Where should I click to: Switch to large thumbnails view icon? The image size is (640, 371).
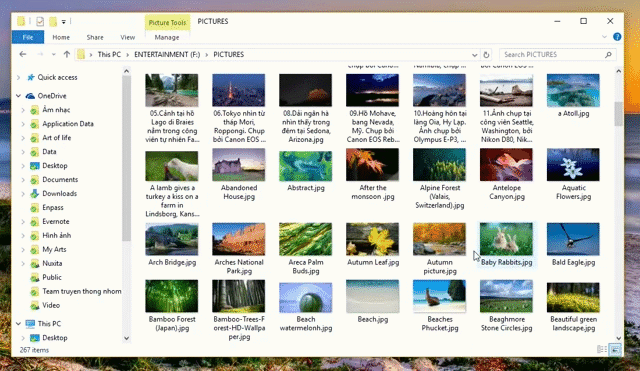615,349
